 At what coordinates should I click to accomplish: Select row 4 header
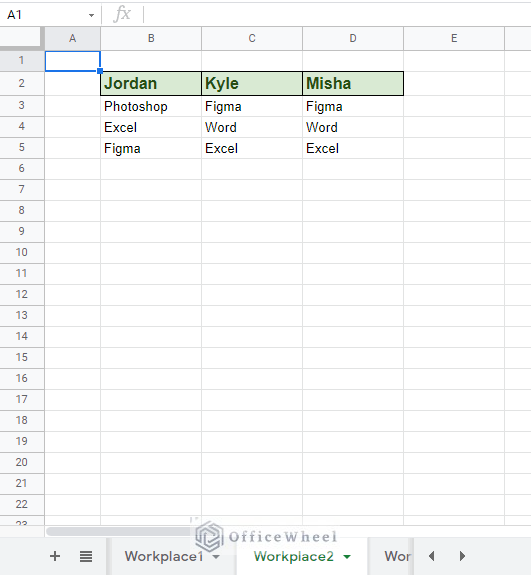coord(22,127)
